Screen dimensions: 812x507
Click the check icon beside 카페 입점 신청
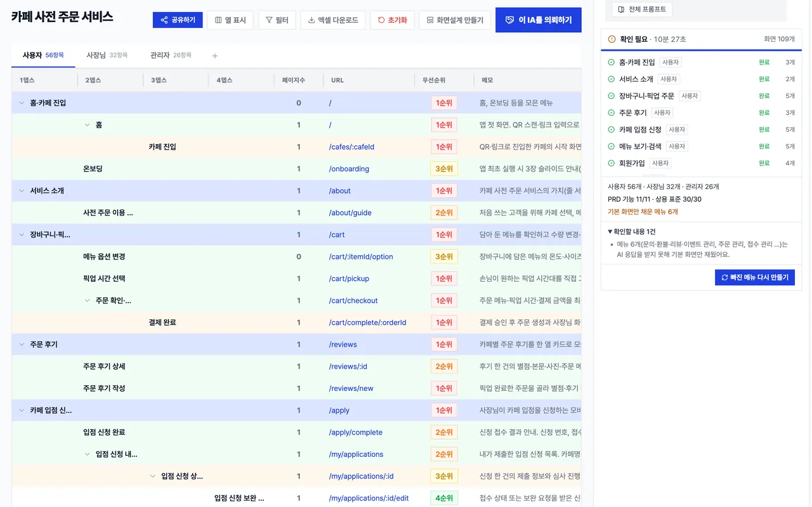tap(612, 129)
